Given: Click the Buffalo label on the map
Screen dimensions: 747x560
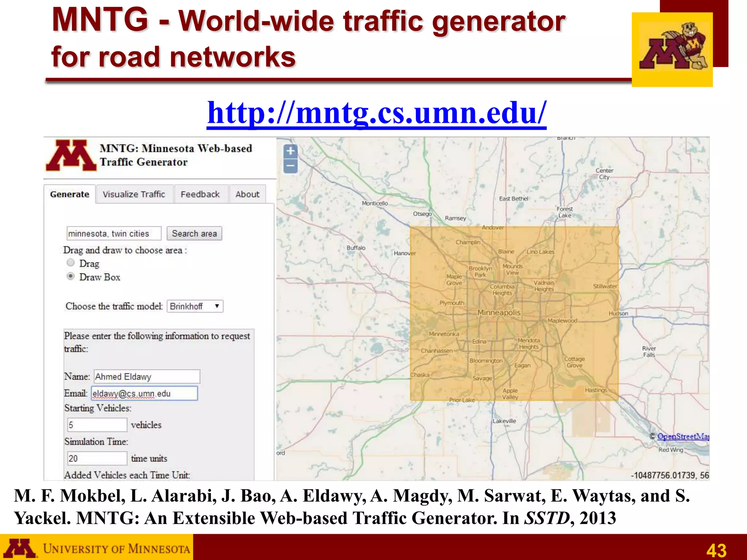Looking at the screenshot, I should [356, 248].
